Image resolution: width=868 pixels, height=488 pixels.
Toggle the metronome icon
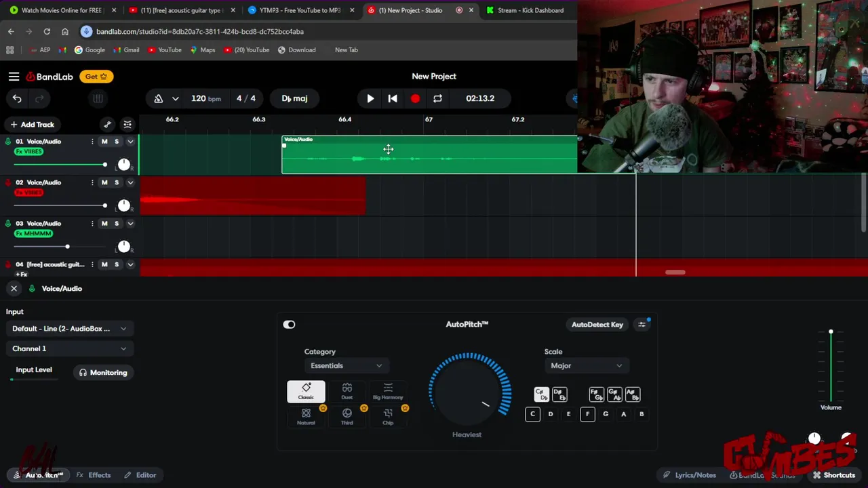pyautogui.click(x=158, y=99)
